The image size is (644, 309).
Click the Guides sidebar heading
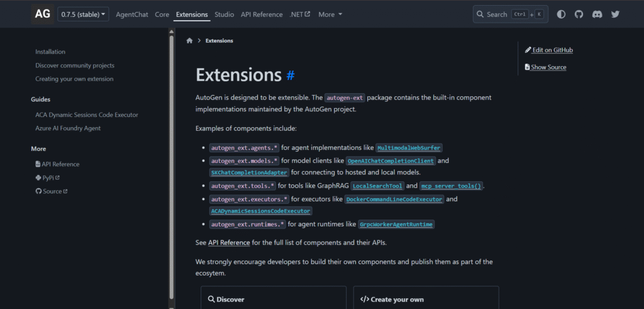click(41, 99)
